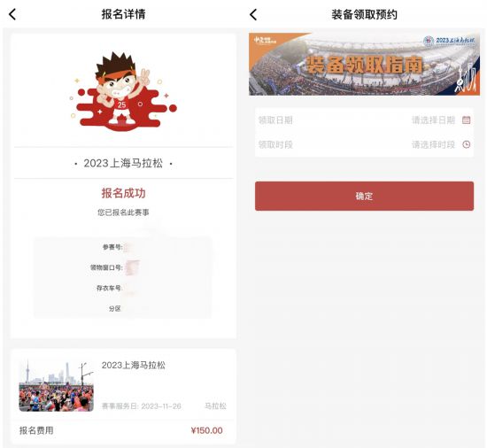Viewport: 487px width, 448px height.
Task: Tap the 马拉松 category tag on the card
Action: (215, 406)
